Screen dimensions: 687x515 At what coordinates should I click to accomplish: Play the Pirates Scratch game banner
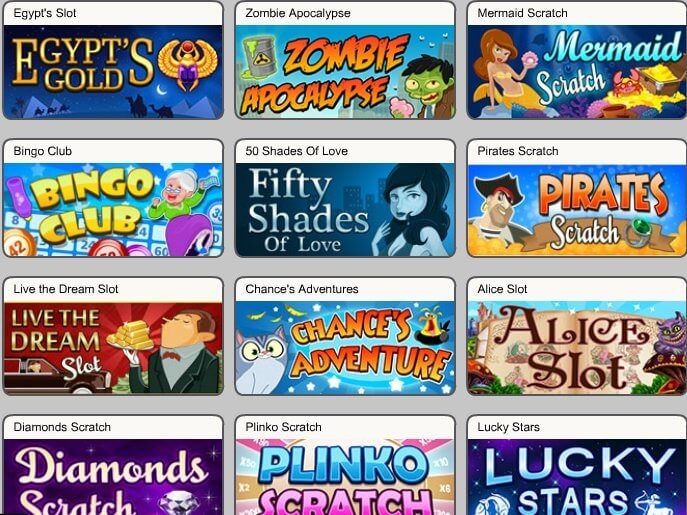577,210
